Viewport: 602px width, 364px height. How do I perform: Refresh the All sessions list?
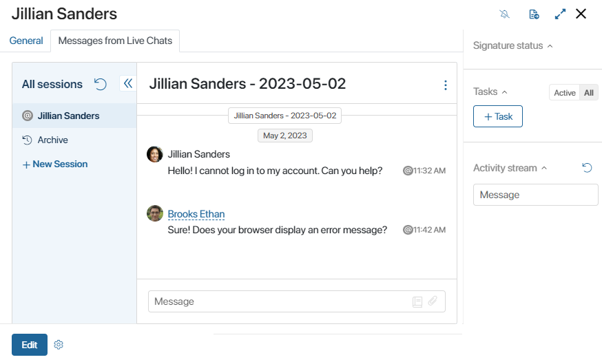coord(101,84)
